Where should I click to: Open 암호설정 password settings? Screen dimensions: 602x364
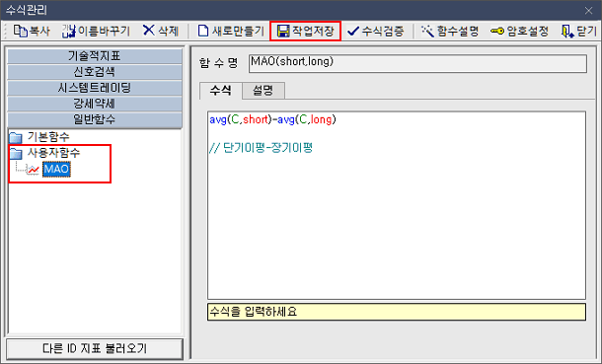coord(519,31)
